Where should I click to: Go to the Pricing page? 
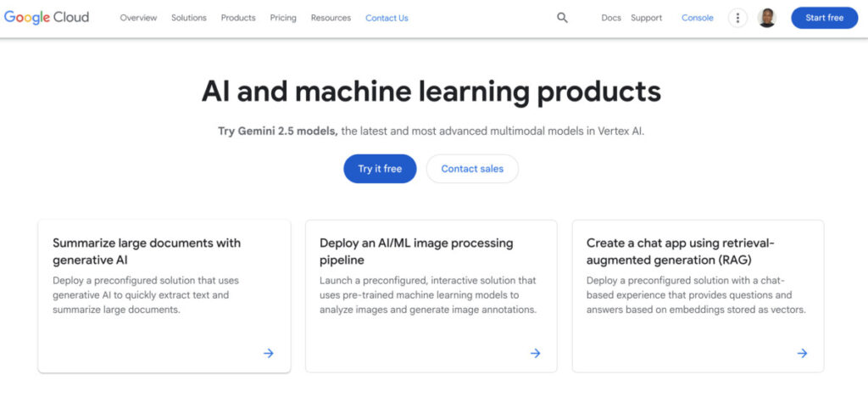(283, 18)
